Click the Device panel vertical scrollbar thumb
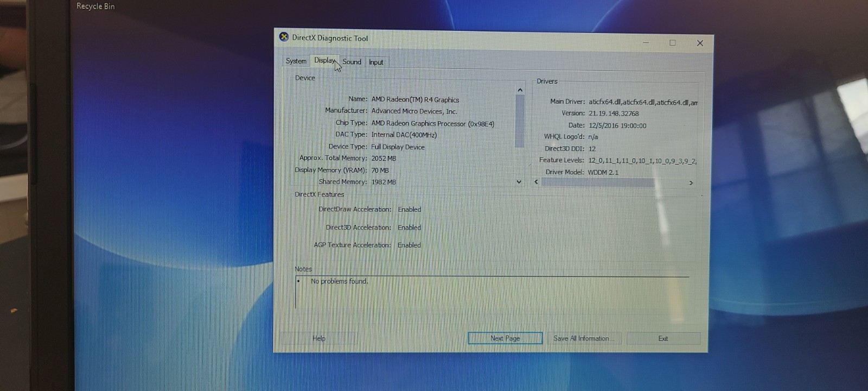The image size is (868, 391). click(x=520, y=121)
